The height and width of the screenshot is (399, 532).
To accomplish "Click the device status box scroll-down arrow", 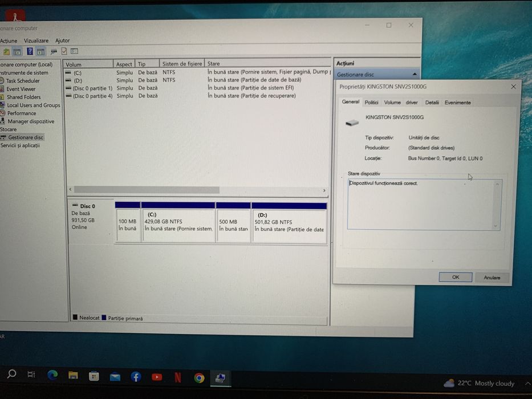I will (496, 226).
